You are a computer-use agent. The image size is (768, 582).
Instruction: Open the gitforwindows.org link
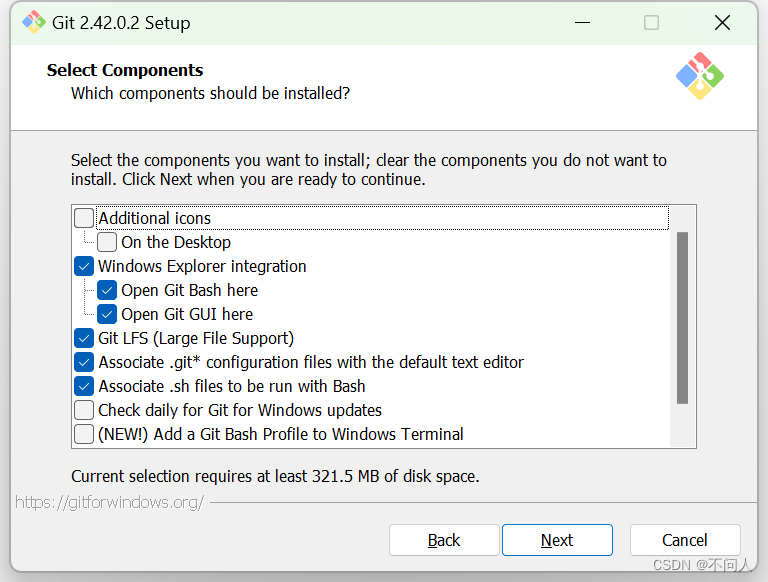click(110, 502)
